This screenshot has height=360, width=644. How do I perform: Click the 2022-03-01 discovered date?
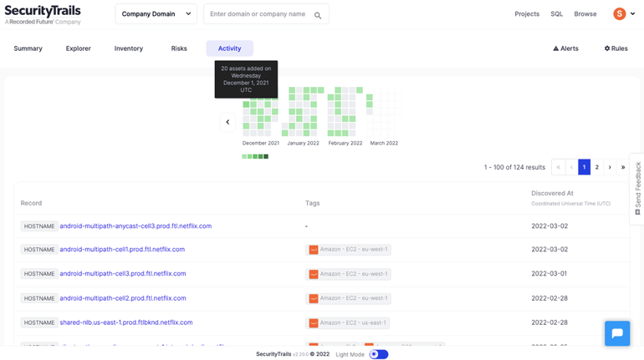[549, 273]
